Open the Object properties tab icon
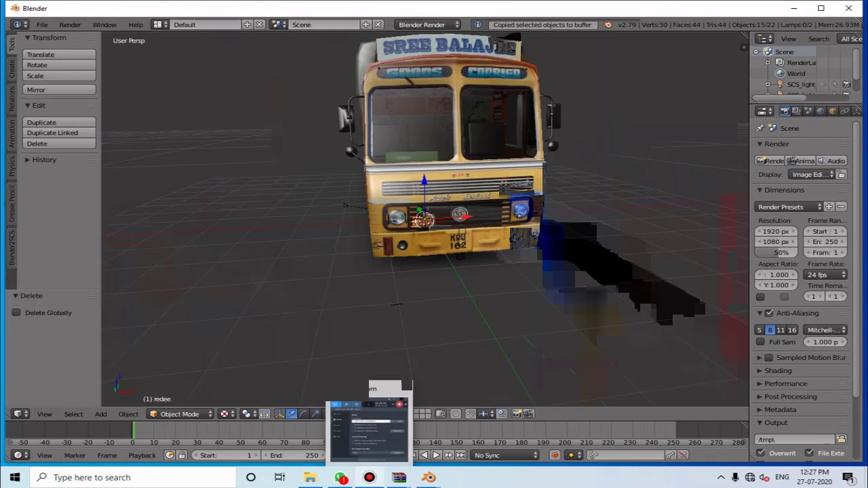 coord(833,111)
